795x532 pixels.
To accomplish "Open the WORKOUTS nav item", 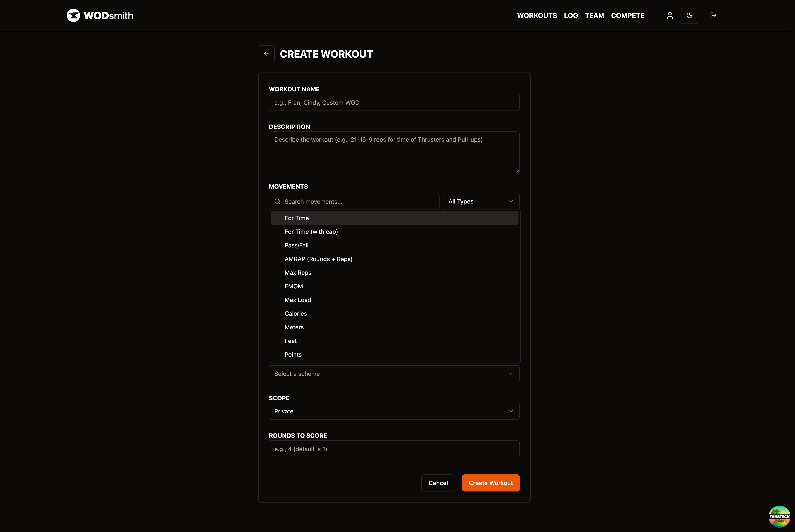I will 537,16.
